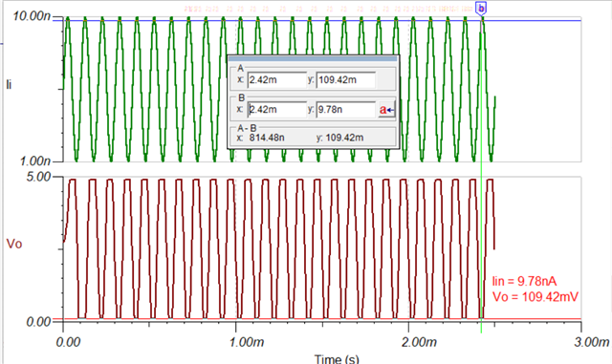This screenshot has height=364, width=612.
Task: Click cursor A's x value field
Action: click(277, 80)
